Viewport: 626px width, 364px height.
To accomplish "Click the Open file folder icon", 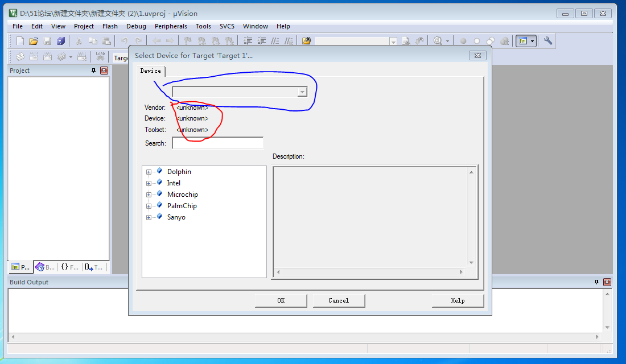I will [34, 41].
